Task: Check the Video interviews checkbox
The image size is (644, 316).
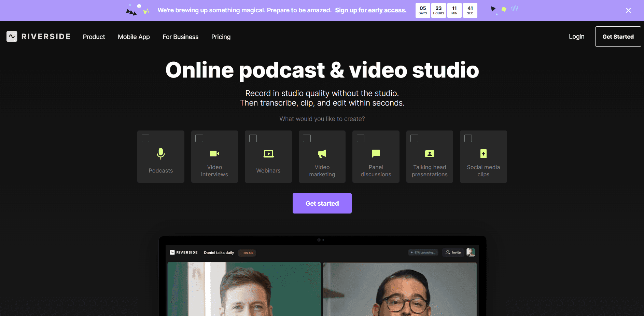Action: click(199, 138)
